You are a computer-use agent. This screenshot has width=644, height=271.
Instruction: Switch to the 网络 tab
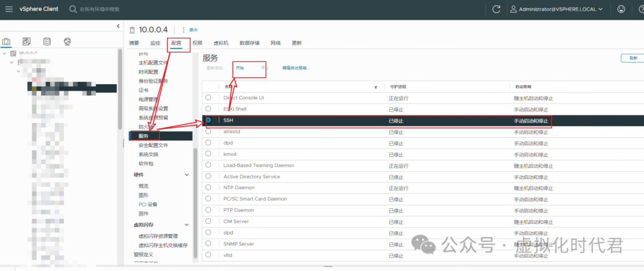coord(275,43)
